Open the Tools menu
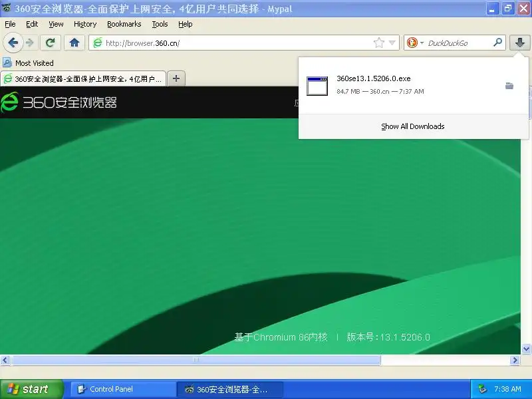This screenshot has width=532, height=399. (x=160, y=24)
